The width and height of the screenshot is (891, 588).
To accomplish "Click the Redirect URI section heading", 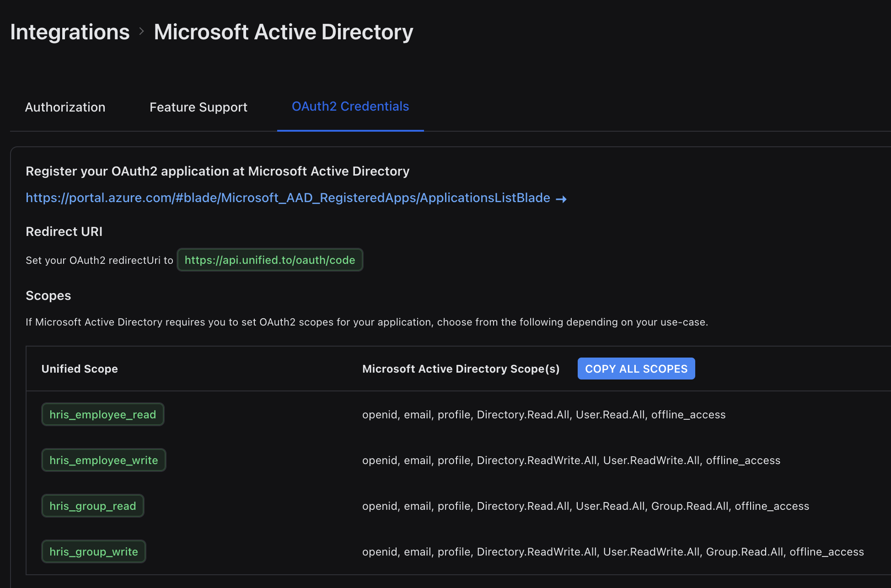I will [x=64, y=231].
